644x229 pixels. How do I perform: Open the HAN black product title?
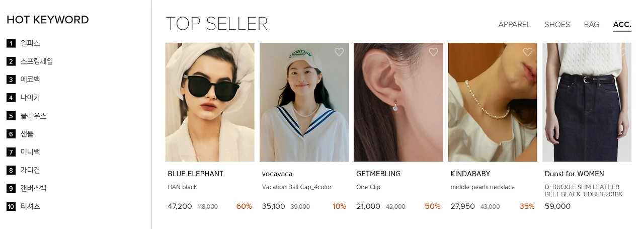(182, 187)
